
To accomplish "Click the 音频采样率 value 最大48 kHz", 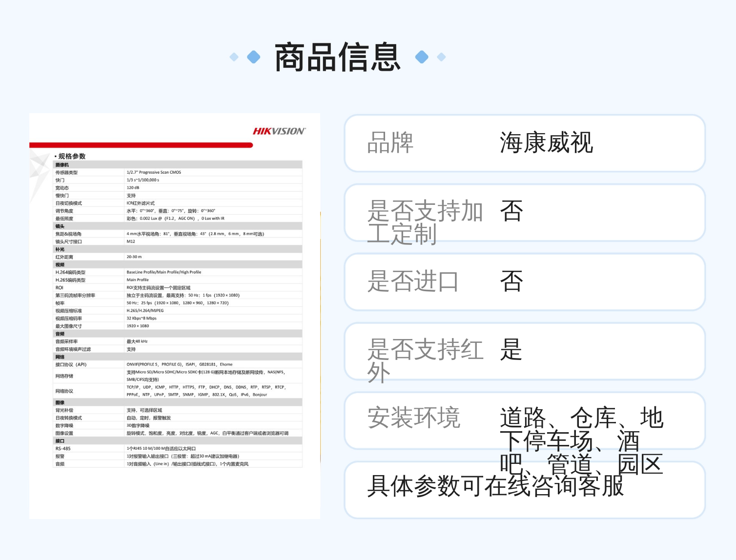I will (x=137, y=341).
